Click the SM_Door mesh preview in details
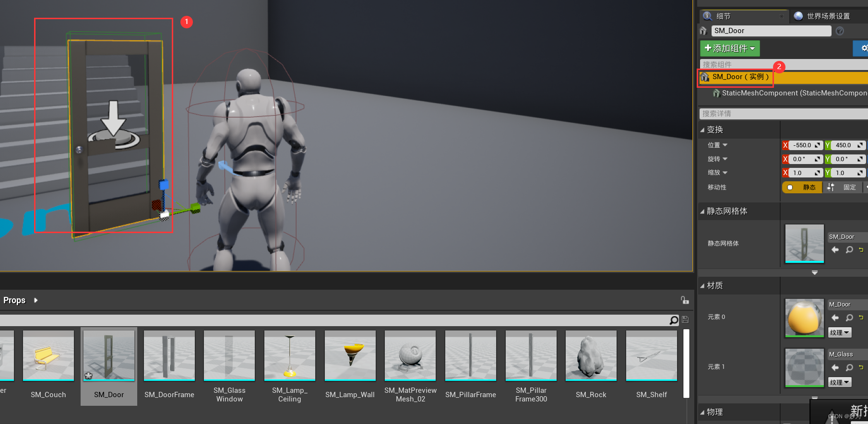 805,244
